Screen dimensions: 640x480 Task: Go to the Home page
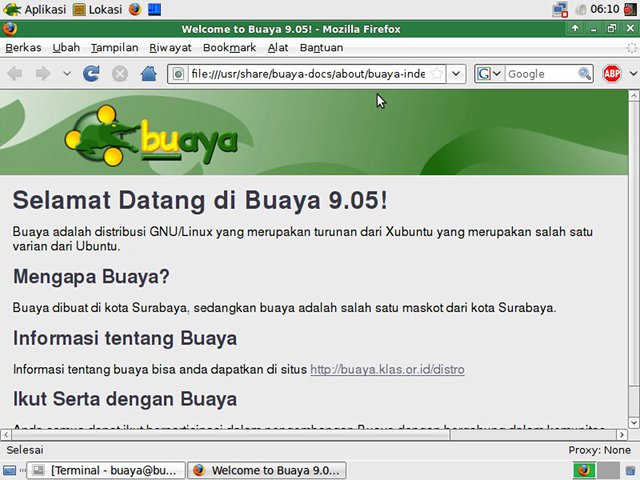149,74
